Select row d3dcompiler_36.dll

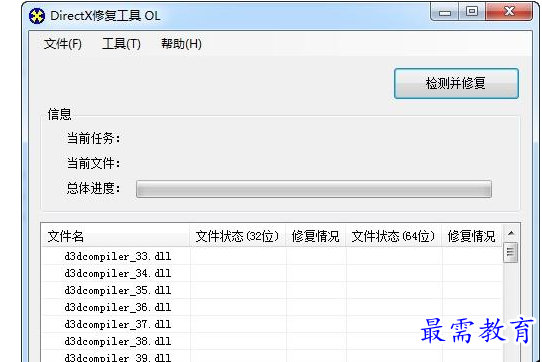tap(272, 307)
